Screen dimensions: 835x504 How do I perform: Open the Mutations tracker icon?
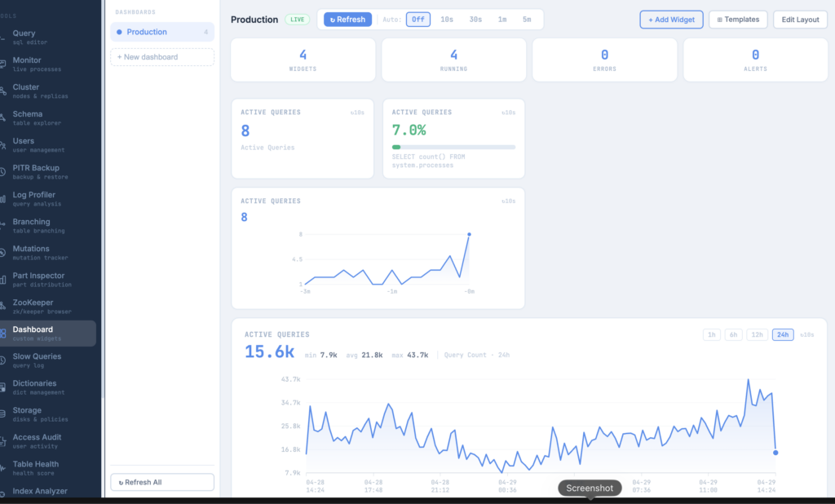(x=2, y=253)
